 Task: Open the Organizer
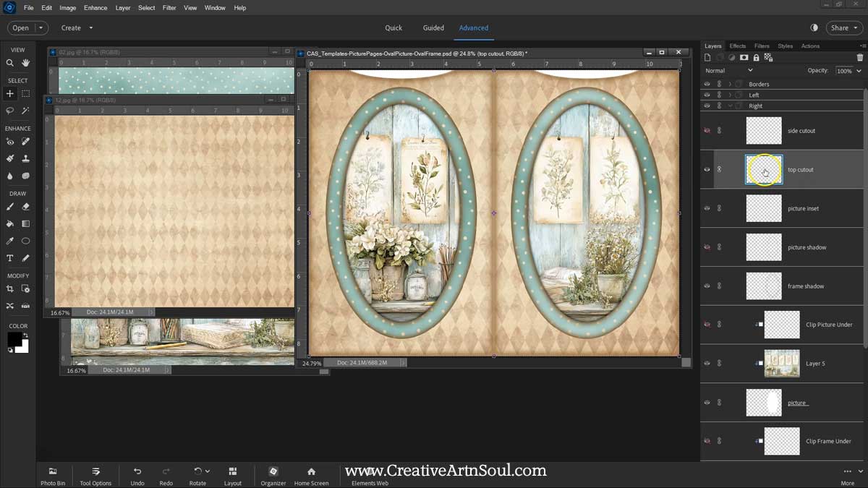pyautogui.click(x=273, y=476)
